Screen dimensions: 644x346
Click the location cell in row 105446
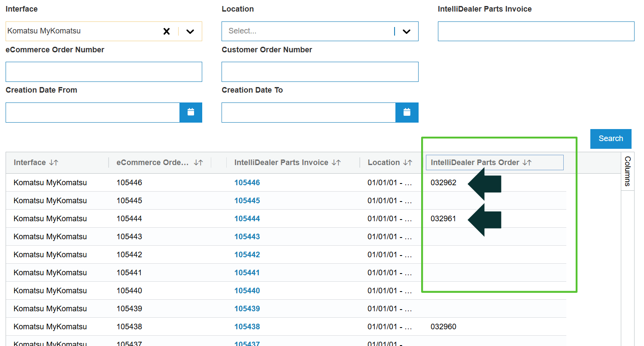tap(390, 183)
